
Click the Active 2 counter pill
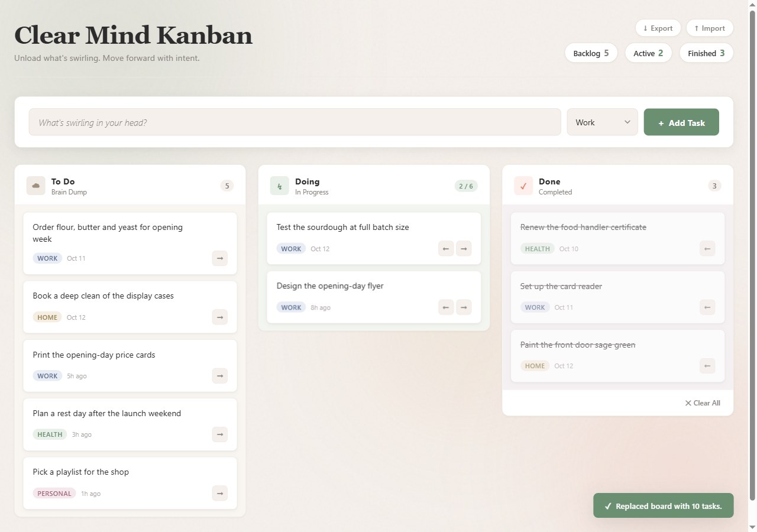tap(648, 53)
